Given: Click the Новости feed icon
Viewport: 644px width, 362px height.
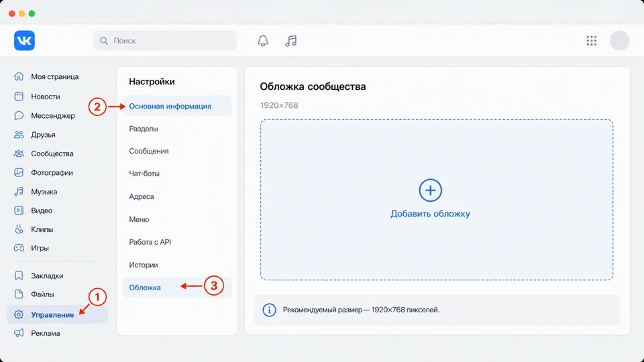Looking at the screenshot, I should 19,97.
